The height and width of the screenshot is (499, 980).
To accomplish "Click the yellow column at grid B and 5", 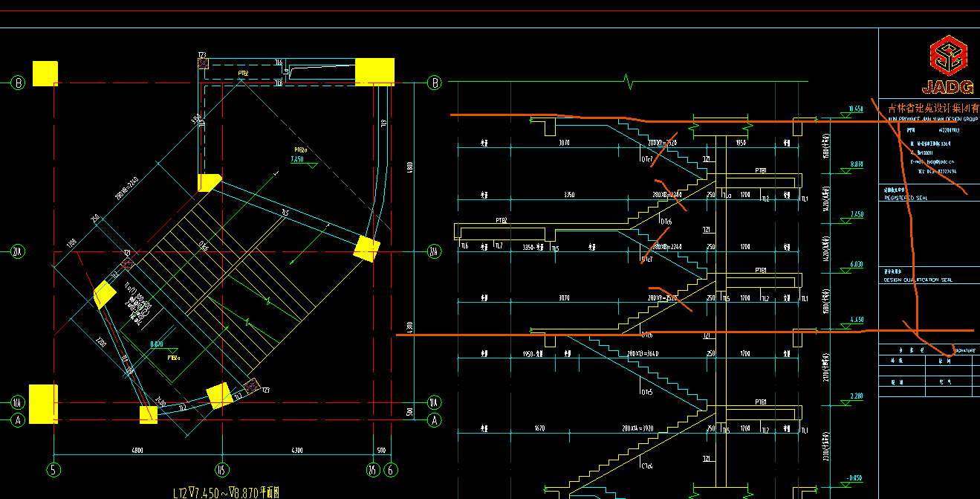I will (x=45, y=74).
